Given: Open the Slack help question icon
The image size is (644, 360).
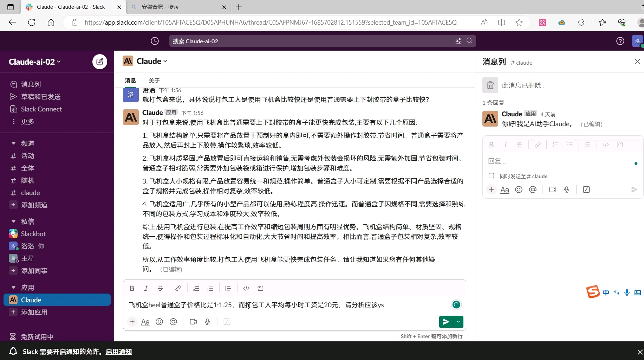Looking at the screenshot, I should [620, 41].
